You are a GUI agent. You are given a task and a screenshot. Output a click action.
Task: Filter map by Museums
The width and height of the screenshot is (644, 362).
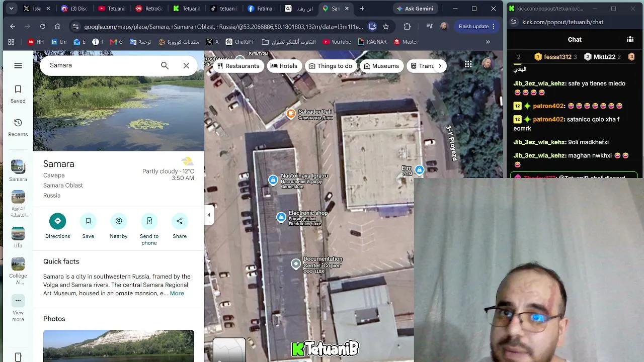click(381, 66)
